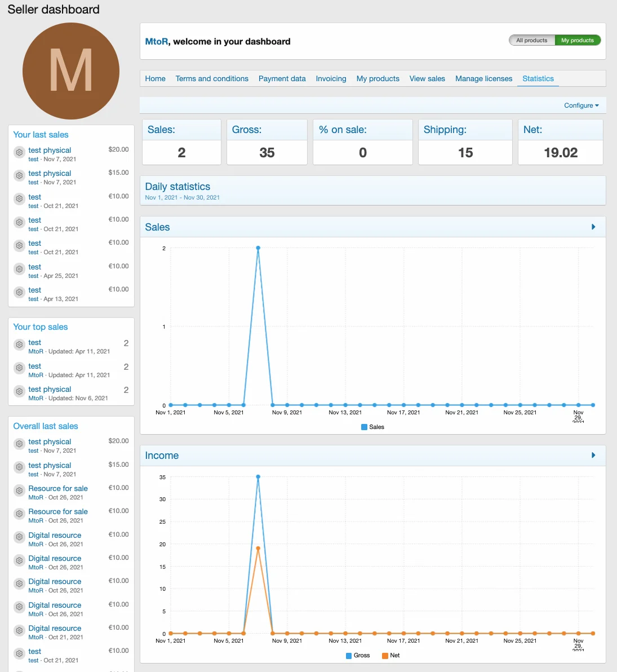
Task: Open the MtoR username link in welcome header
Action: 156,42
